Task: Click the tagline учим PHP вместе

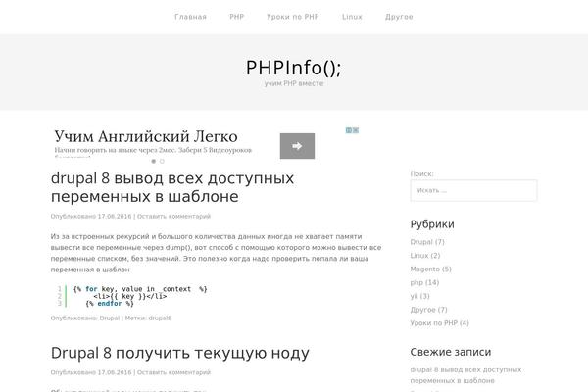Action: [294, 83]
